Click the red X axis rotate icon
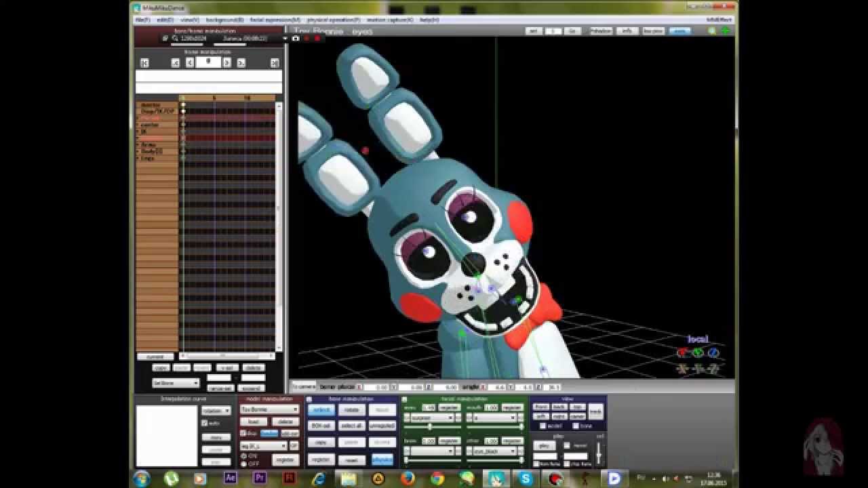This screenshot has width=868, height=488. click(682, 352)
